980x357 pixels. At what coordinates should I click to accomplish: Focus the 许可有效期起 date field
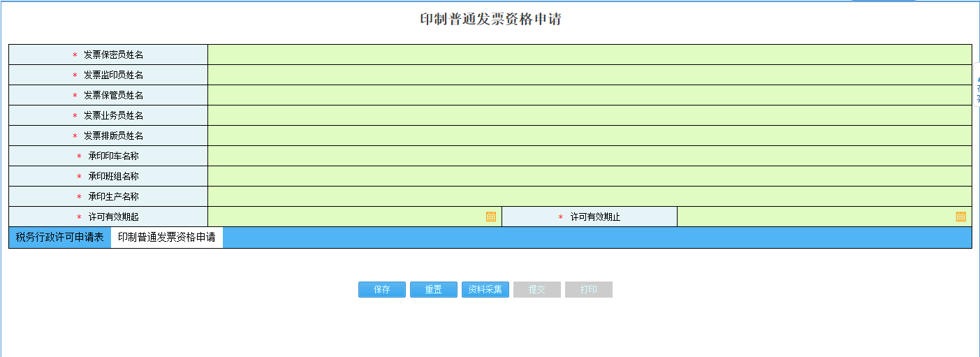coord(346,217)
